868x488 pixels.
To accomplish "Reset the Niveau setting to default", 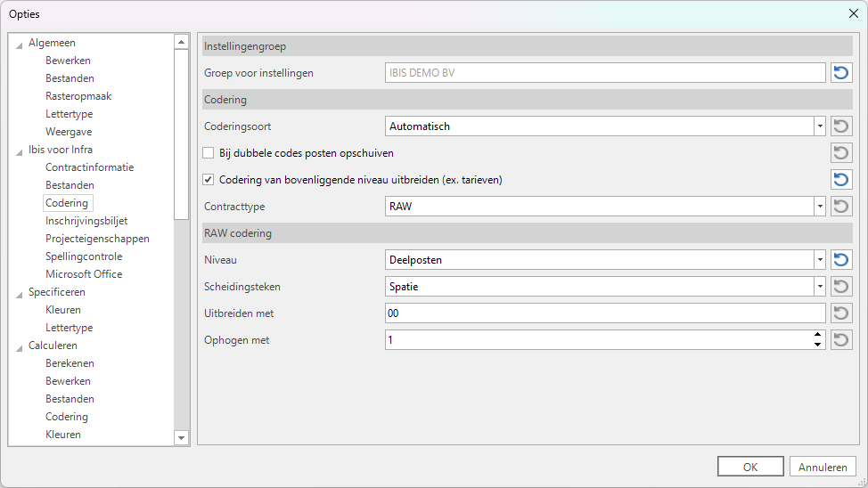I will pyautogui.click(x=841, y=260).
